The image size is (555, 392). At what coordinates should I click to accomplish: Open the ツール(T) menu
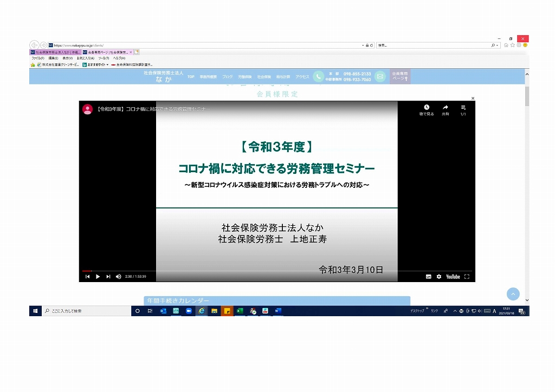coord(104,58)
